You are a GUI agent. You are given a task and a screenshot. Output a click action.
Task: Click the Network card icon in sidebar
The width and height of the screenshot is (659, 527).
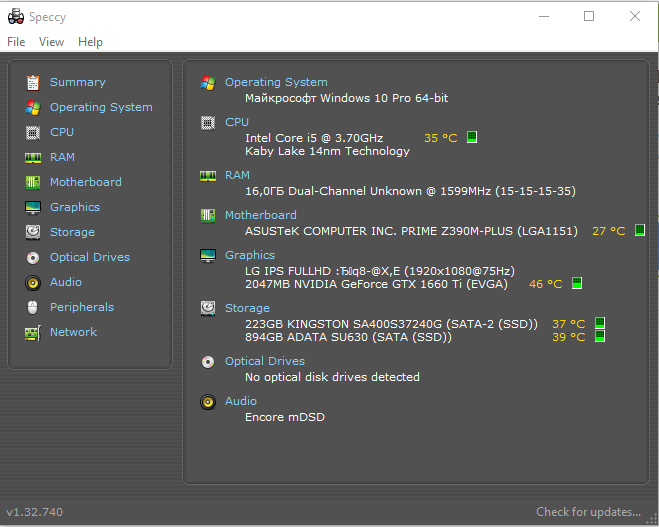click(x=33, y=333)
